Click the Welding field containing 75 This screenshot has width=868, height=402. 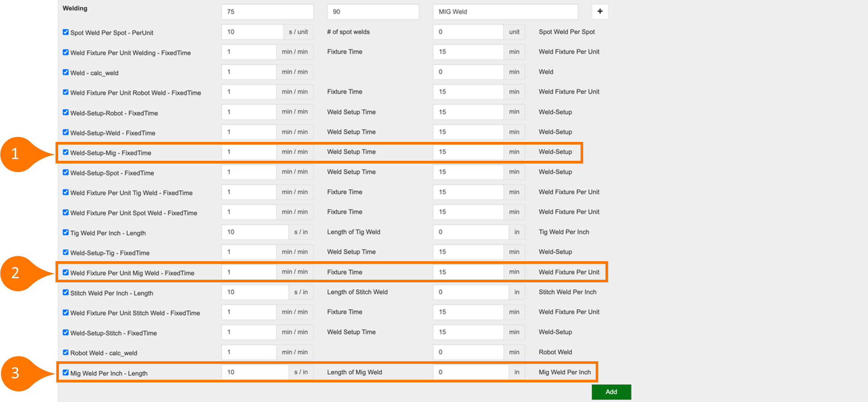267,12
